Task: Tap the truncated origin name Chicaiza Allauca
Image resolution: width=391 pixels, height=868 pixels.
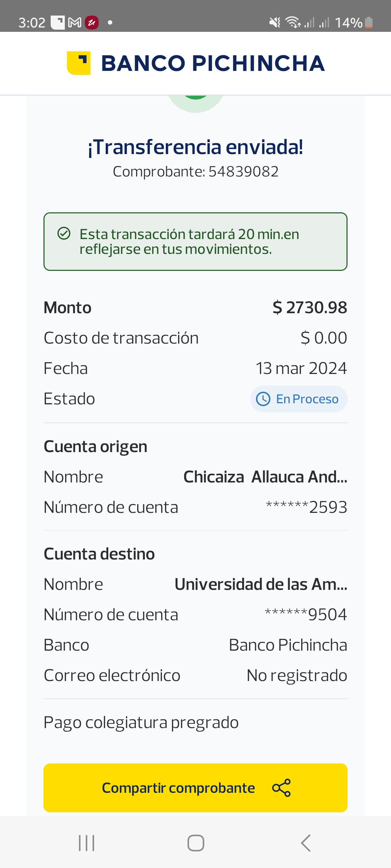Action: (265, 477)
